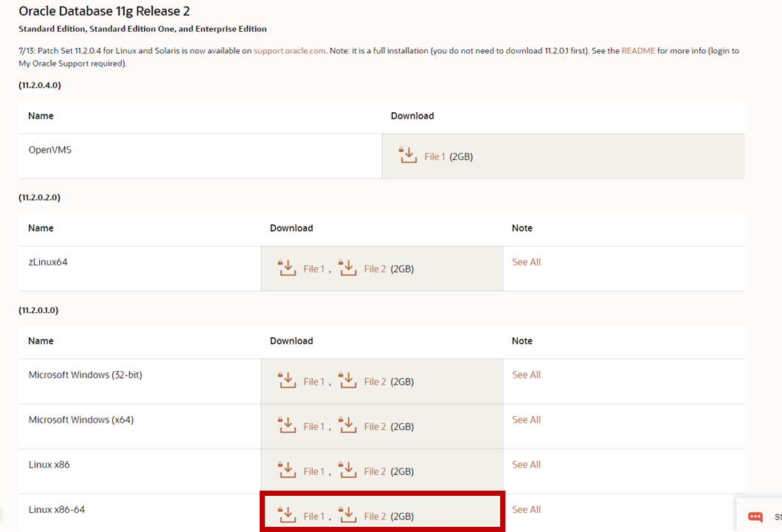This screenshot has height=532, width=782.
Task: Click the zLinux64 File 2 download icon
Action: (x=347, y=268)
